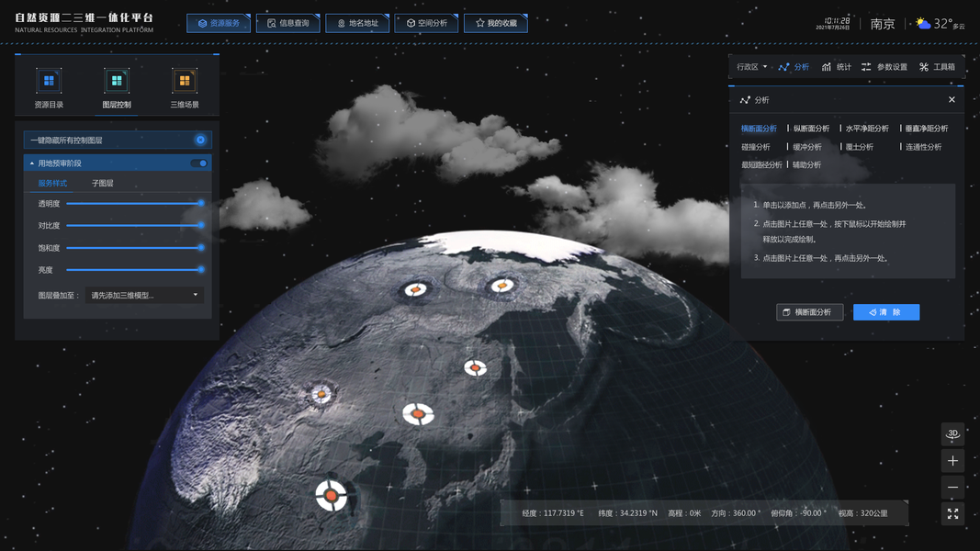Click the weather icon beside 32°

click(x=922, y=24)
